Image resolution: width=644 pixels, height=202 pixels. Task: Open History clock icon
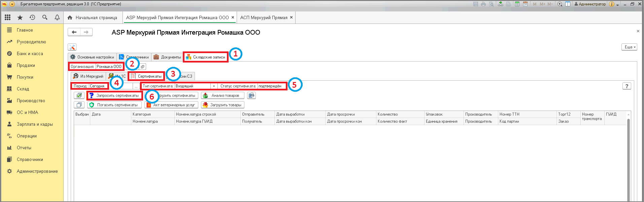click(32, 17)
